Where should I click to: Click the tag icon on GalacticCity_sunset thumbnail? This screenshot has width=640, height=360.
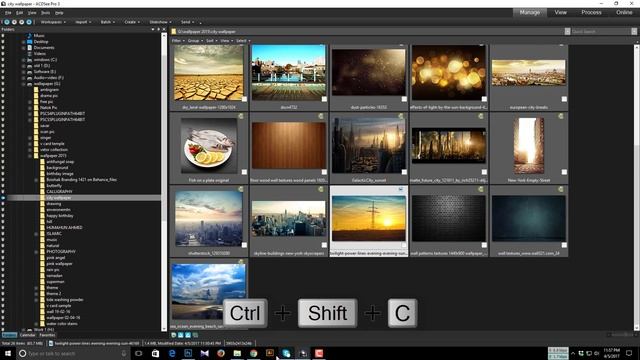click(401, 116)
